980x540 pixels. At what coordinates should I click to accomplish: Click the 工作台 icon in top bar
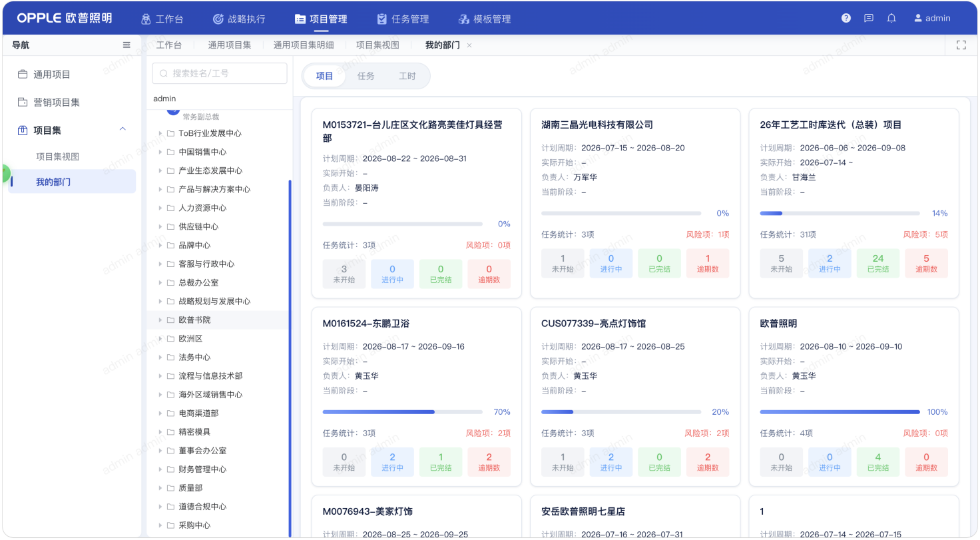pyautogui.click(x=146, y=19)
